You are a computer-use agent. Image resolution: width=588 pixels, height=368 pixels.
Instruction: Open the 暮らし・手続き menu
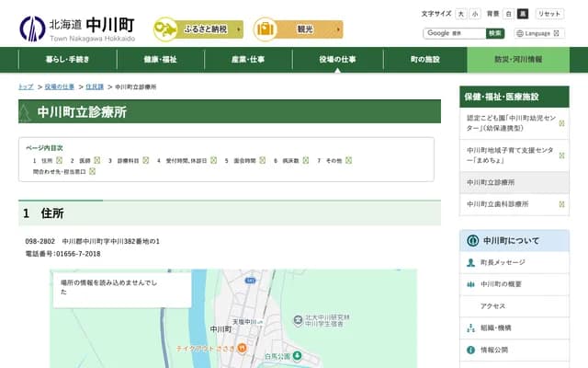point(67,60)
